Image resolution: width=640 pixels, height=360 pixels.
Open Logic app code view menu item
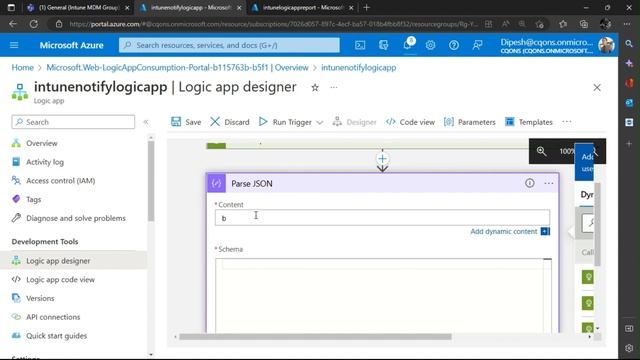coord(60,280)
